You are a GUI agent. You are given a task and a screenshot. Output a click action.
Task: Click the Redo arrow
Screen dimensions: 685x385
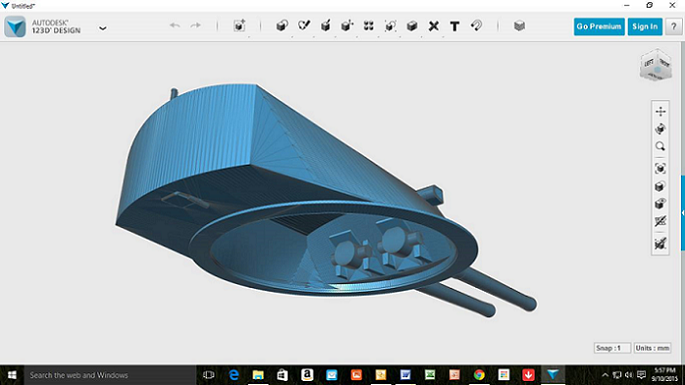[195, 26]
